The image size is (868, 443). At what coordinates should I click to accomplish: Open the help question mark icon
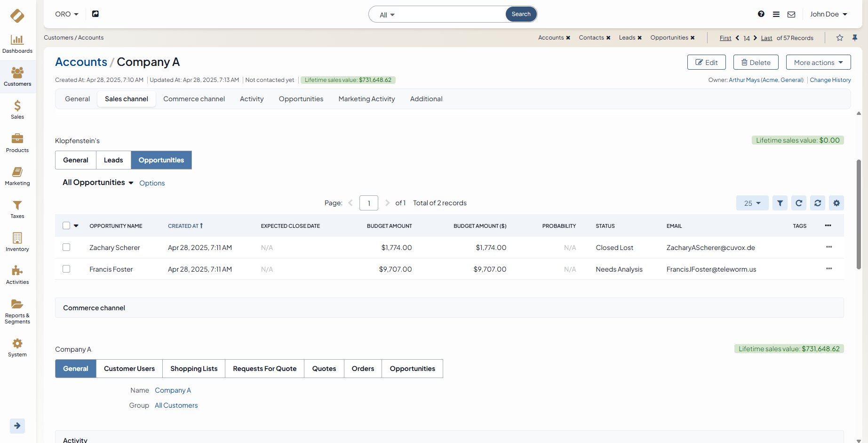[761, 14]
